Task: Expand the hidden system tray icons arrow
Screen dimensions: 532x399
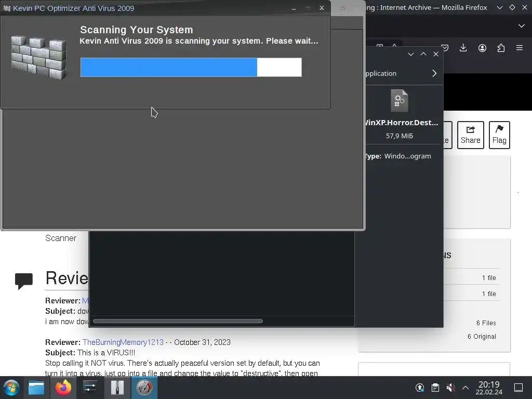Action: (x=465, y=388)
